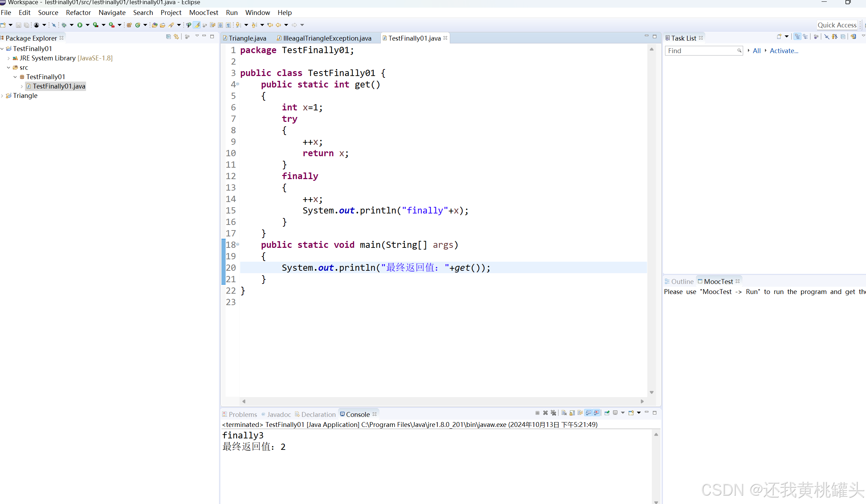Toggle Mark Occurrences highlighter in toolbar
The height and width of the screenshot is (504, 866).
[x=197, y=25]
